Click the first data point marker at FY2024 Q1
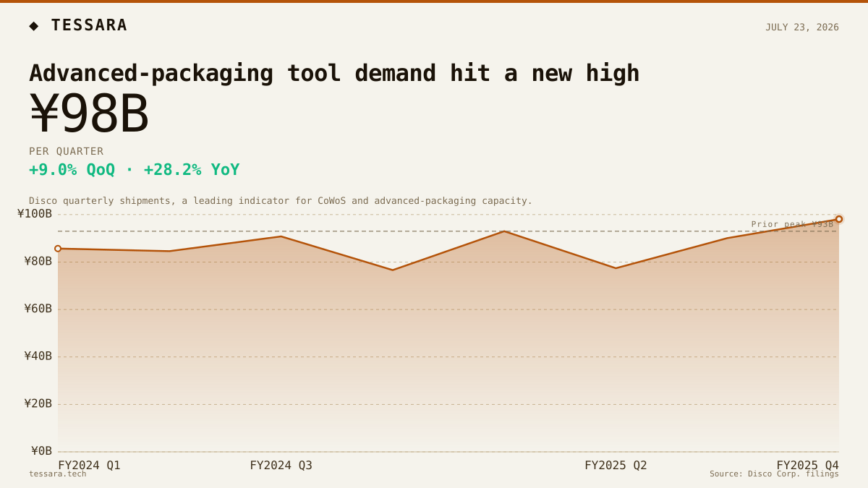This screenshot has width=868, height=488. [x=58, y=249]
